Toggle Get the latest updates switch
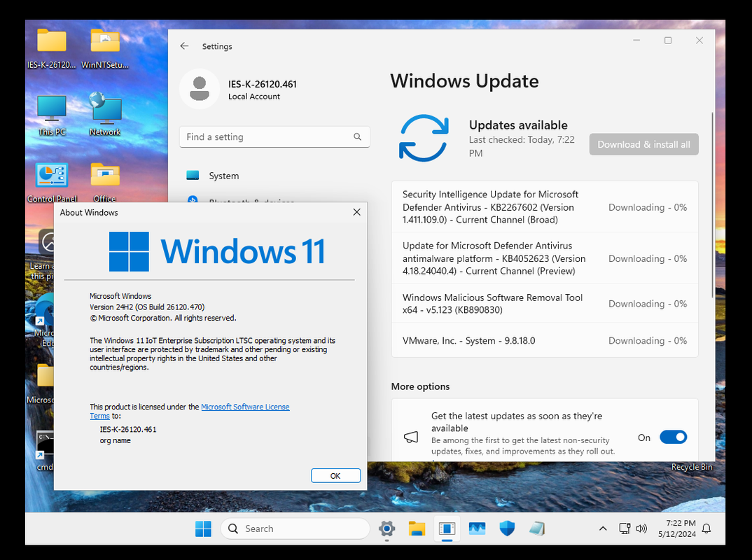 click(674, 437)
